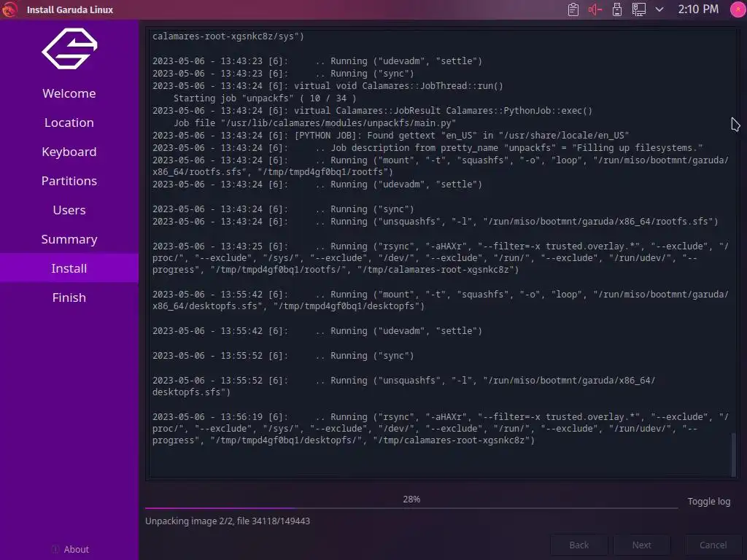Click the muted volume tray icon
747x560 pixels.
tap(595, 9)
